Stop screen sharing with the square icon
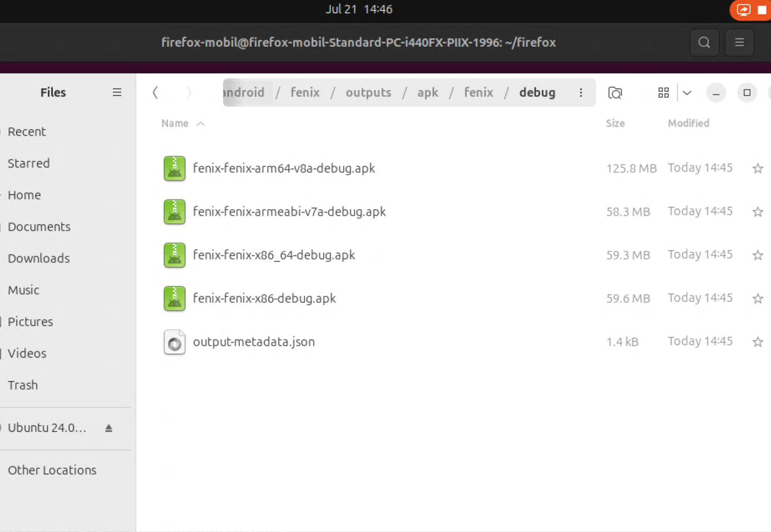The width and height of the screenshot is (771, 532). [762, 10]
